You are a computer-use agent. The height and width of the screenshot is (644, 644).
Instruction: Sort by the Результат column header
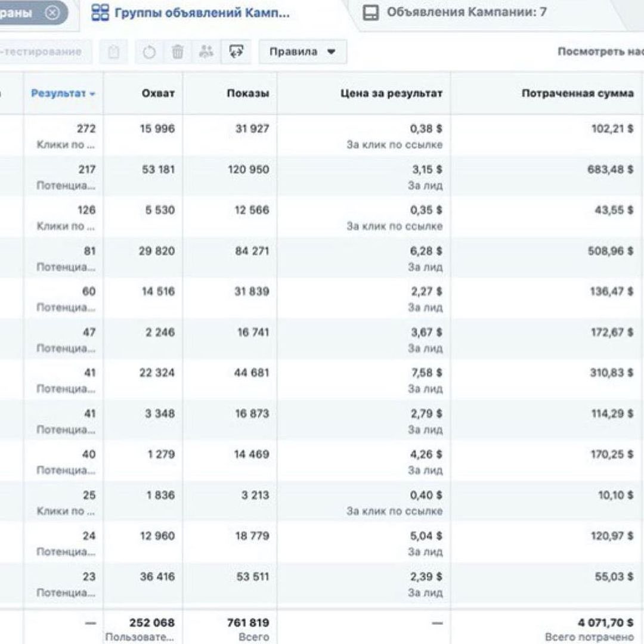pyautogui.click(x=63, y=94)
